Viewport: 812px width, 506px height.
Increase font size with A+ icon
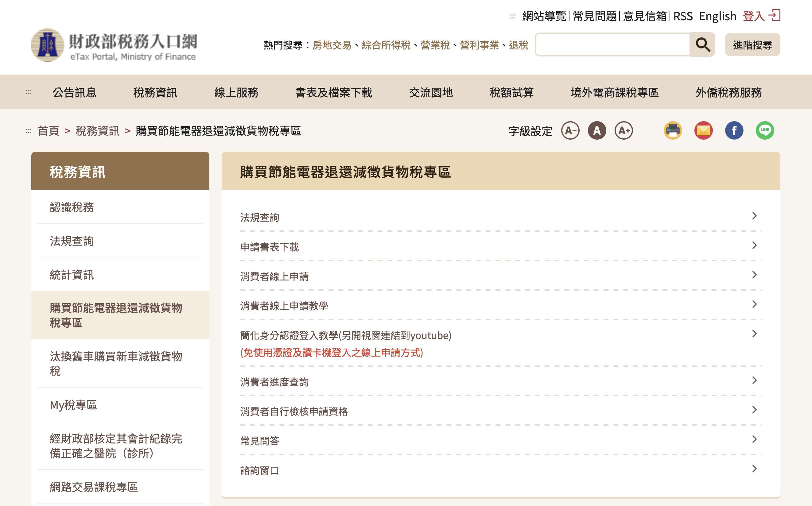pyautogui.click(x=624, y=130)
